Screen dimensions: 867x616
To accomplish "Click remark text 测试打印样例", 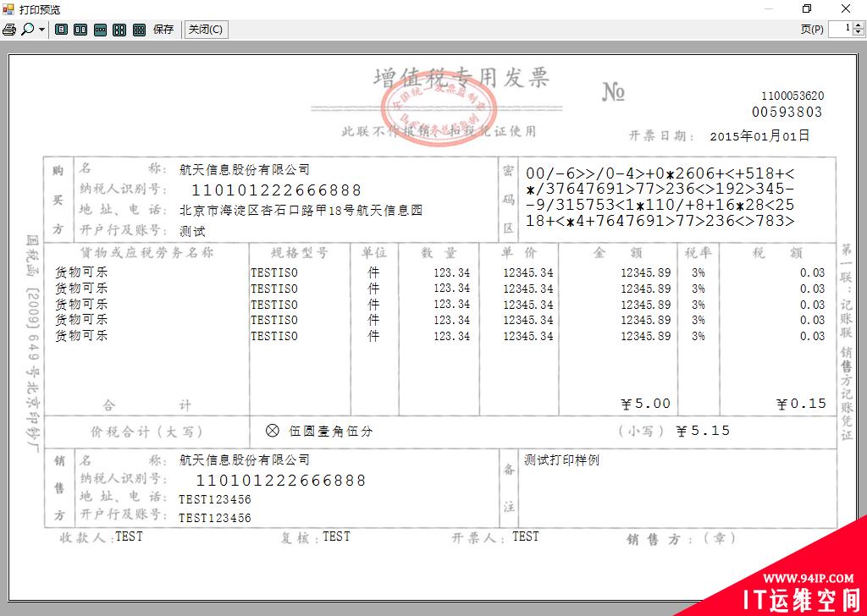I will pos(562,459).
